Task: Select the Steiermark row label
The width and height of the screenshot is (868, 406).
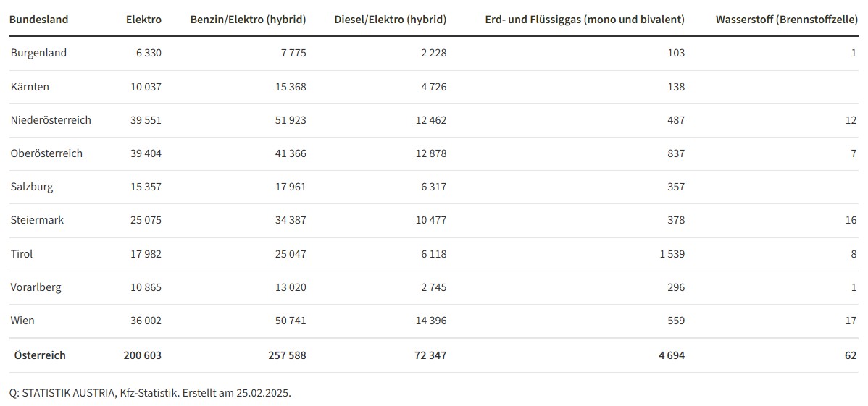Action: tap(37, 220)
